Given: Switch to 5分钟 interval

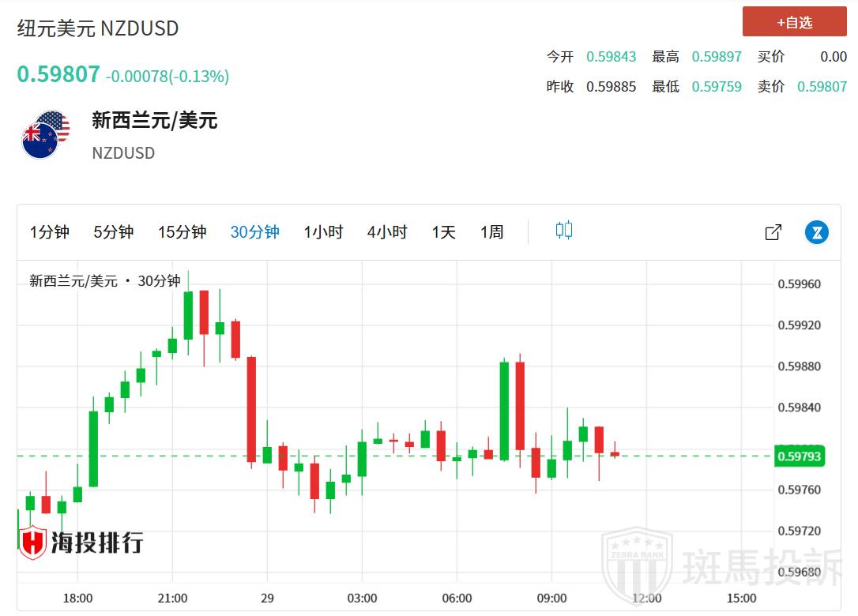Looking at the screenshot, I should 113,232.
